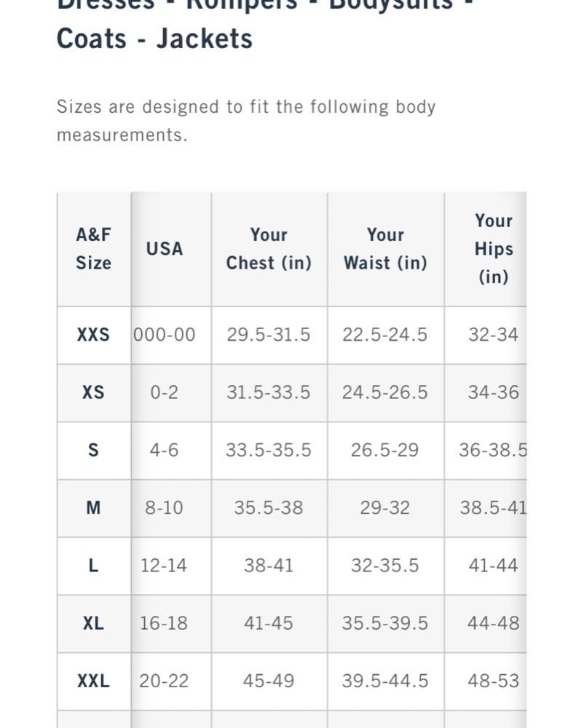Select the 29.5-31.5 chest measurement cell
The width and height of the screenshot is (584, 728).
tap(268, 335)
